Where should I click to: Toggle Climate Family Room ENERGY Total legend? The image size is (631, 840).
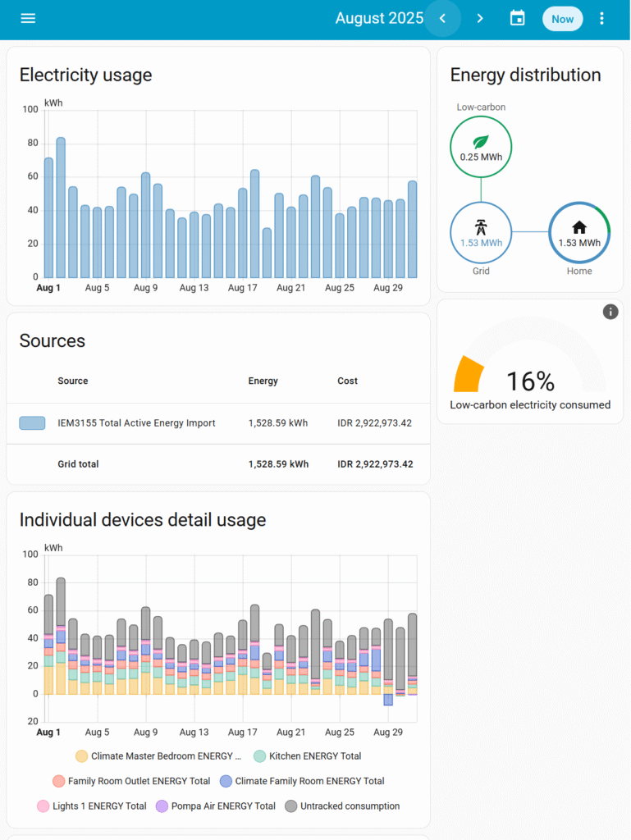pos(302,782)
